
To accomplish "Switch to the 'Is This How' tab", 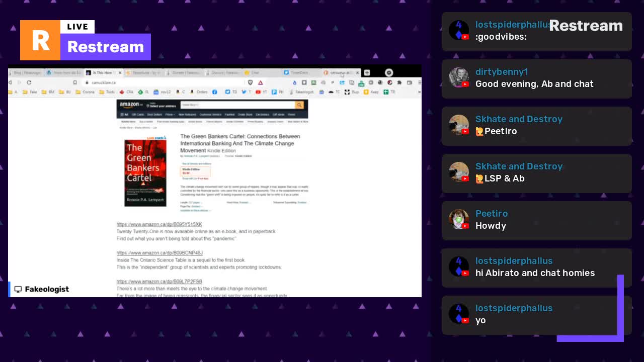I will (104, 73).
